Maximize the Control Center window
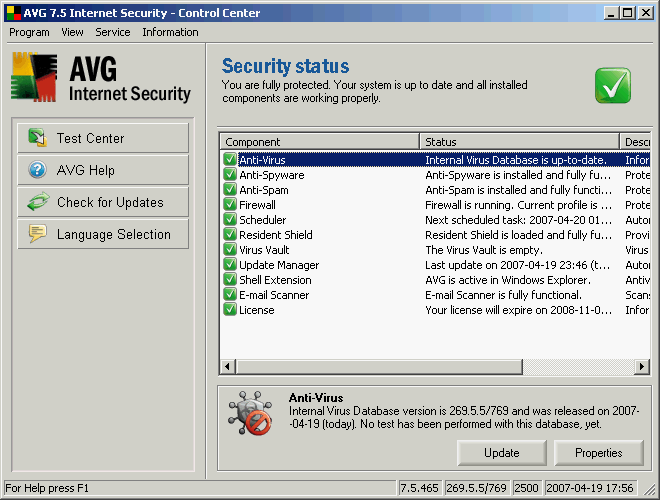 pyautogui.click(x=627, y=13)
